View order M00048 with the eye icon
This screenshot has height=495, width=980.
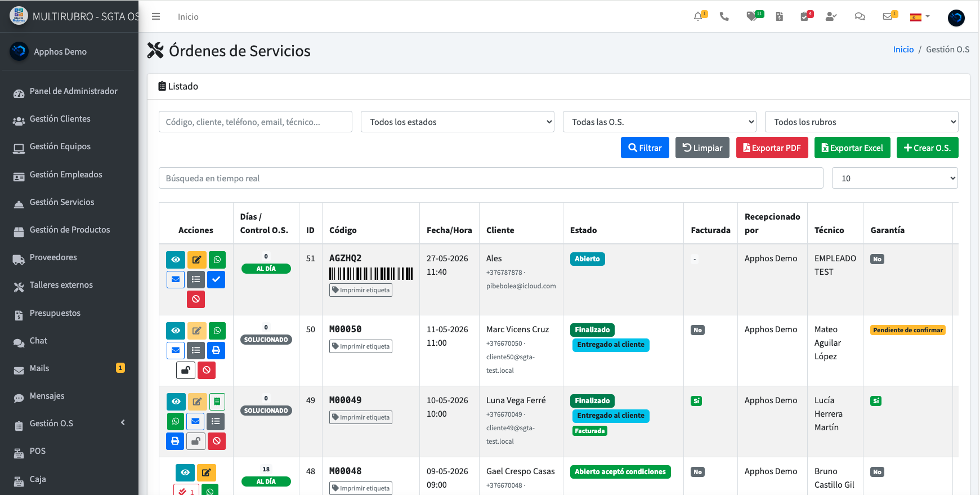tap(185, 472)
